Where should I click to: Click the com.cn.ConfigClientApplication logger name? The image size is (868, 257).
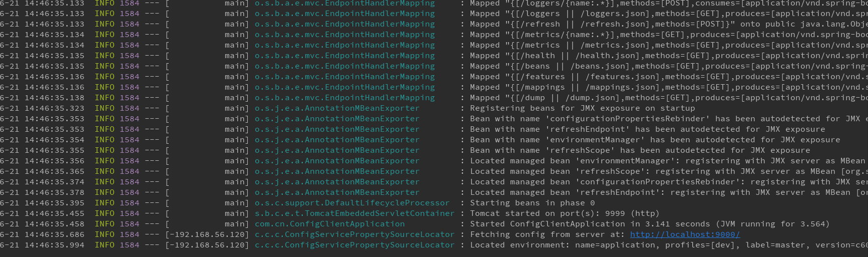(x=329, y=224)
